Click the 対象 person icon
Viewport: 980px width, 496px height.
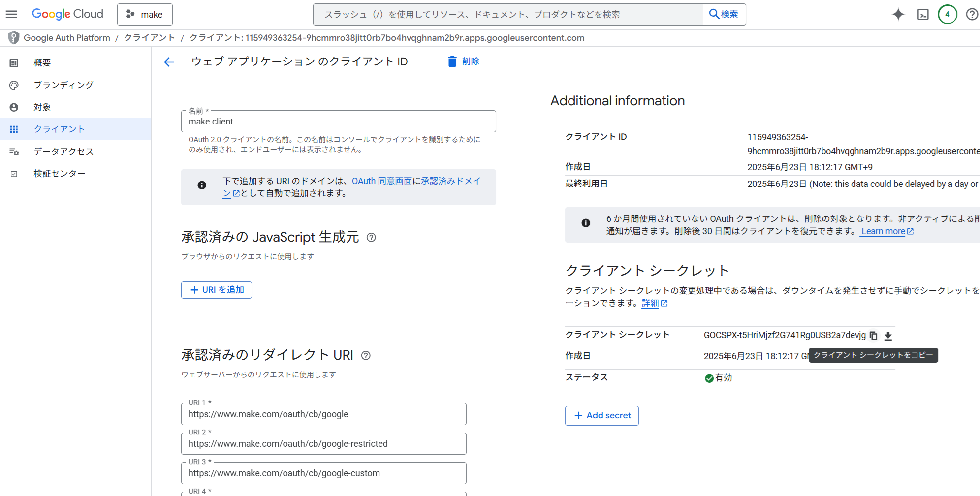point(14,107)
